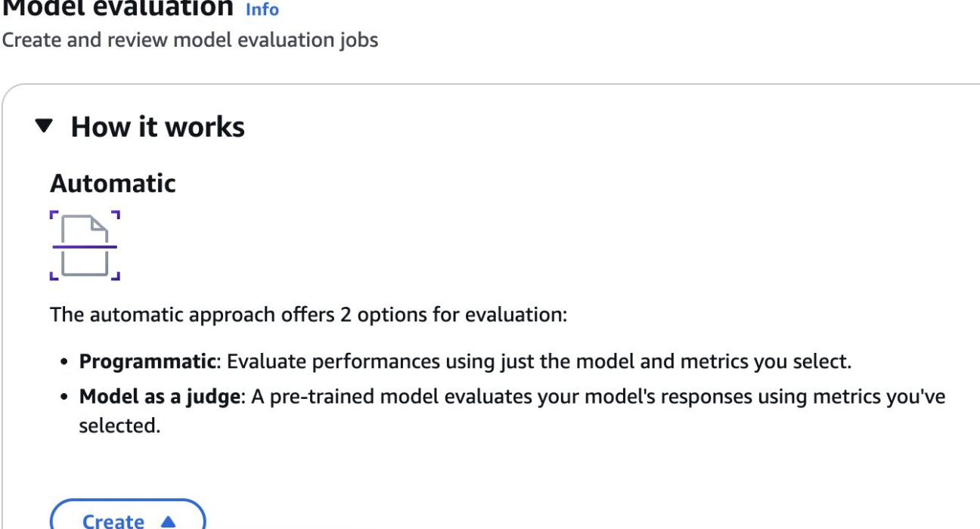Click the Automatic section heading
This screenshot has height=529, width=980.
click(113, 184)
